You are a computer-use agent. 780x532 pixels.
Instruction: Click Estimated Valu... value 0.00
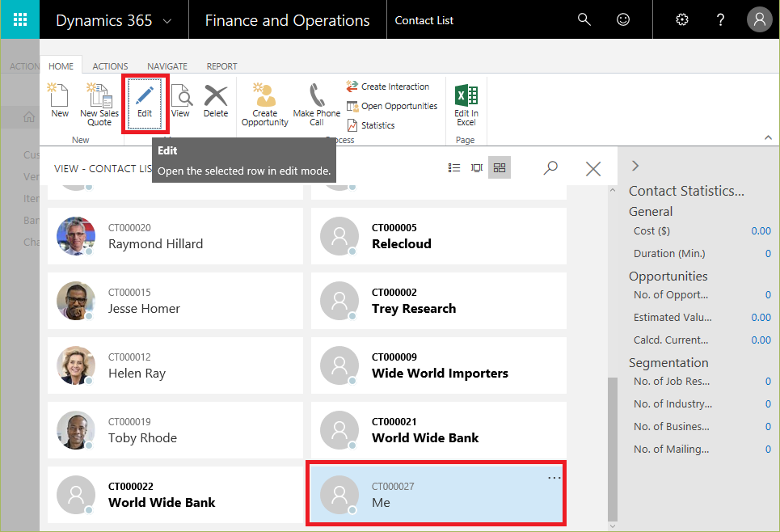761,317
